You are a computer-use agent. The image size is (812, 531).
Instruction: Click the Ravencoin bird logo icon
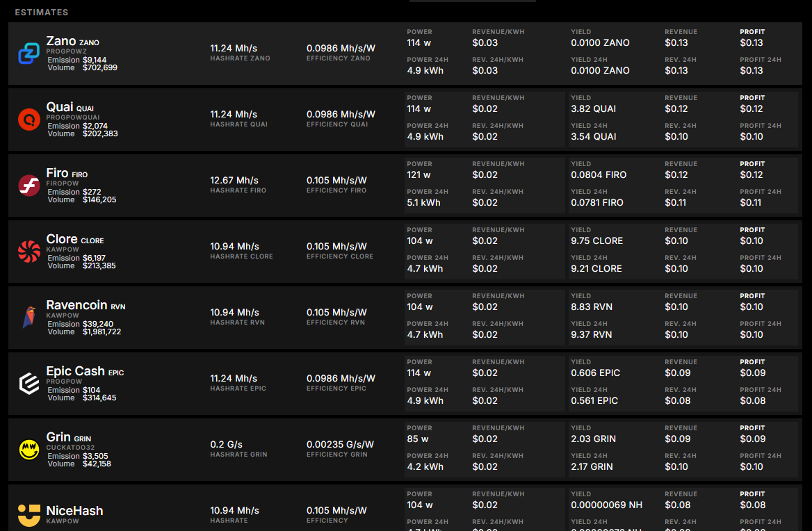(x=29, y=318)
